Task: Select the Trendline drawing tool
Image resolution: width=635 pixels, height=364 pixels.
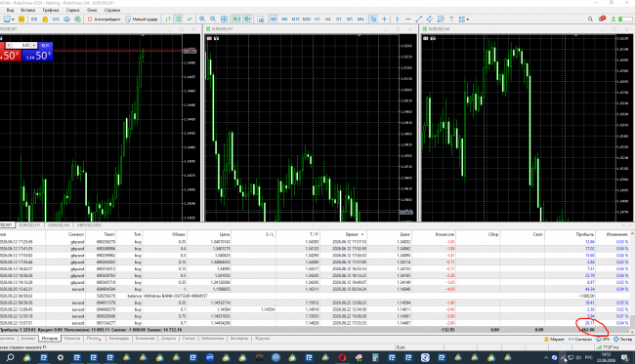Action: [419, 19]
